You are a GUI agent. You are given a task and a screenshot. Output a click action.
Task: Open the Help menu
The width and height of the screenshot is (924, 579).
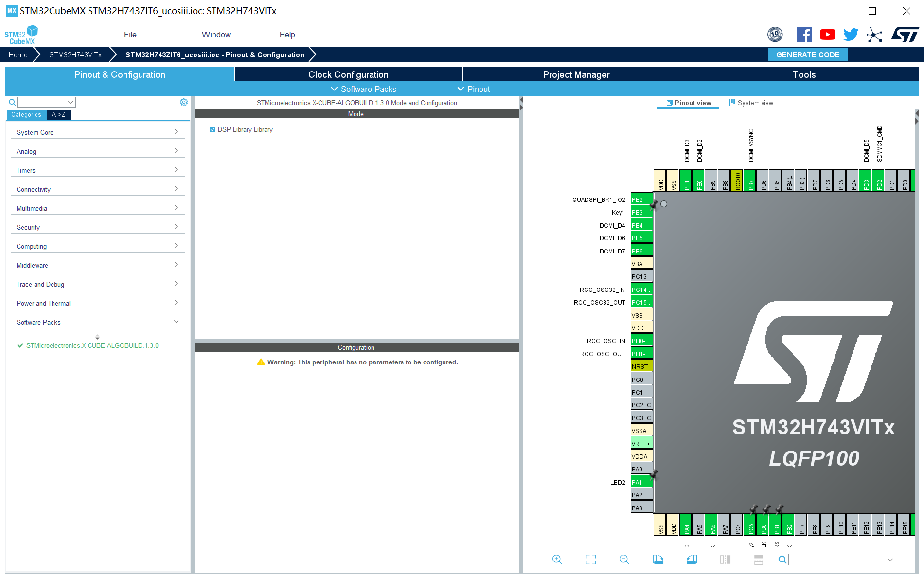[x=287, y=35]
